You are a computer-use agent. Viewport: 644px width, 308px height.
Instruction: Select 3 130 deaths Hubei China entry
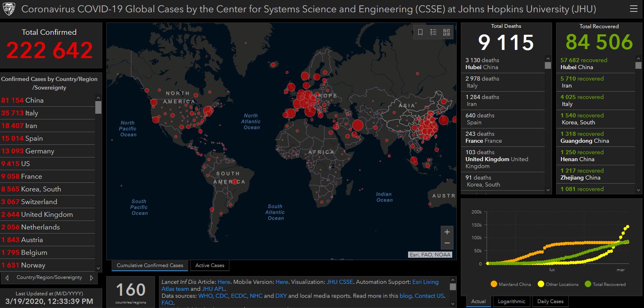(x=503, y=64)
